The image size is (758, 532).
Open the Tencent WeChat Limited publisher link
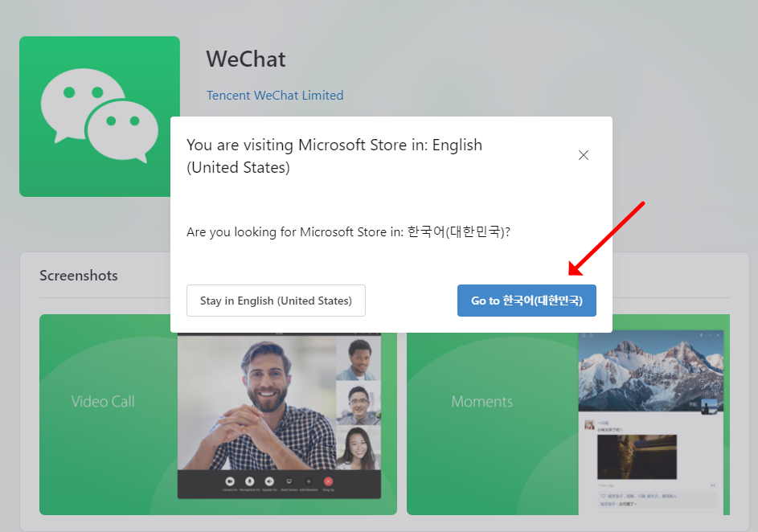tap(275, 95)
